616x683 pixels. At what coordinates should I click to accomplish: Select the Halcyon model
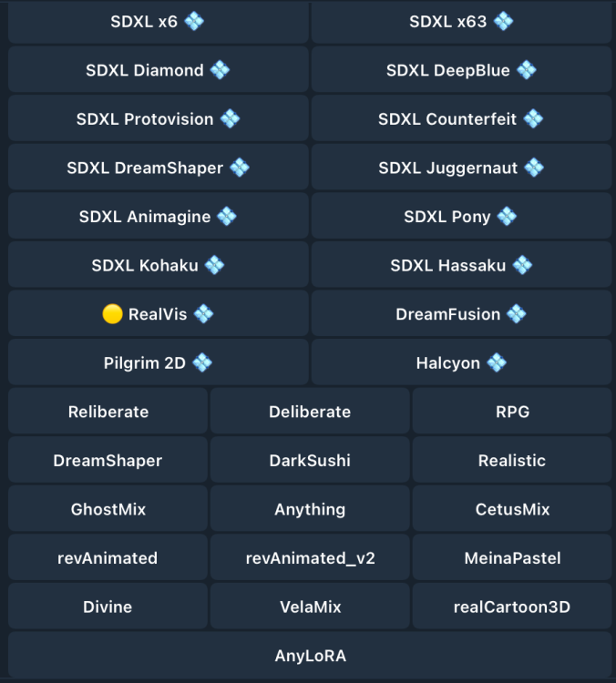[461, 363]
